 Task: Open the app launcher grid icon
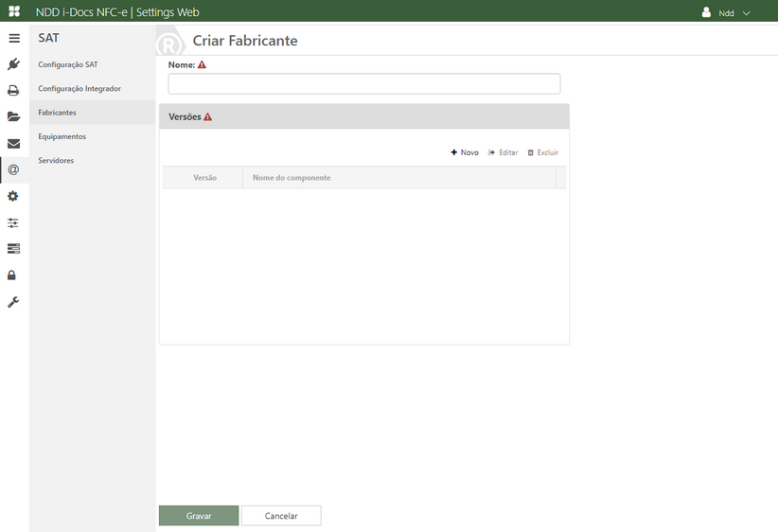[14, 11]
